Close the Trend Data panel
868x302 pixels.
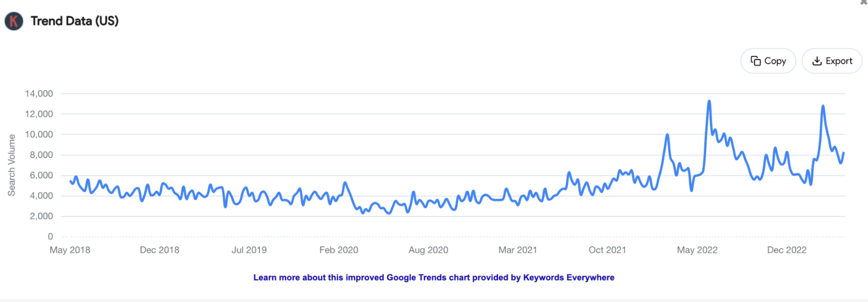864,2
